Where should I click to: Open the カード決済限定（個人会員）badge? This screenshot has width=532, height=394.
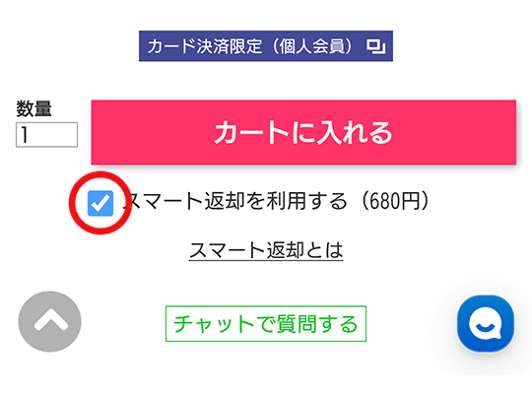[266, 46]
